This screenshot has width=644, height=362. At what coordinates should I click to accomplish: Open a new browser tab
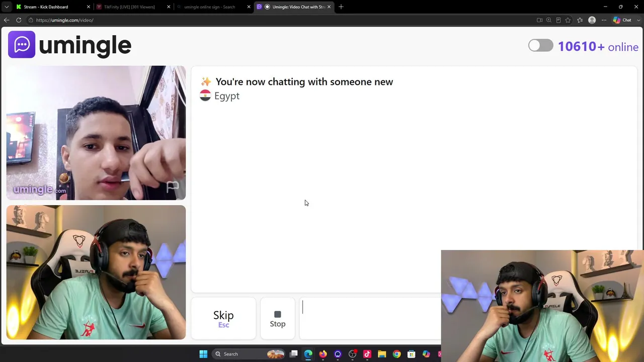(341, 7)
